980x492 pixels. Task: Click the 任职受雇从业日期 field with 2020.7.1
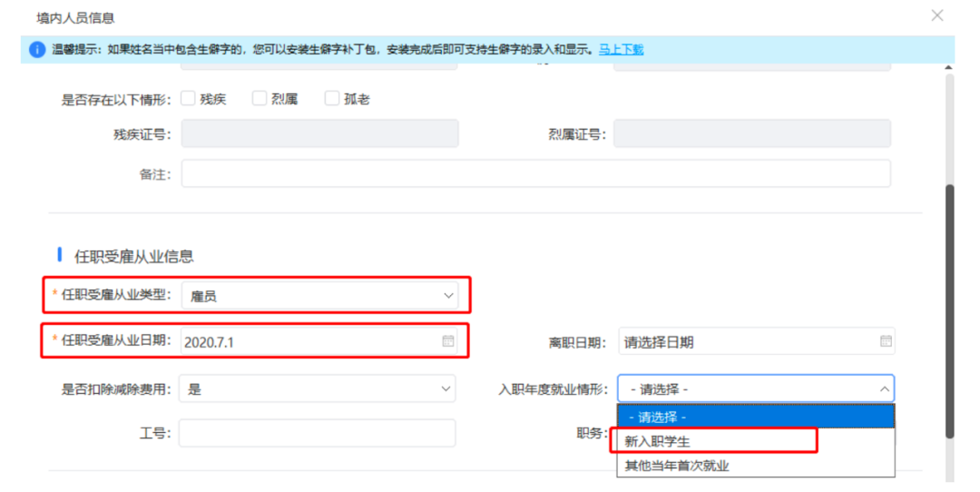point(318,341)
